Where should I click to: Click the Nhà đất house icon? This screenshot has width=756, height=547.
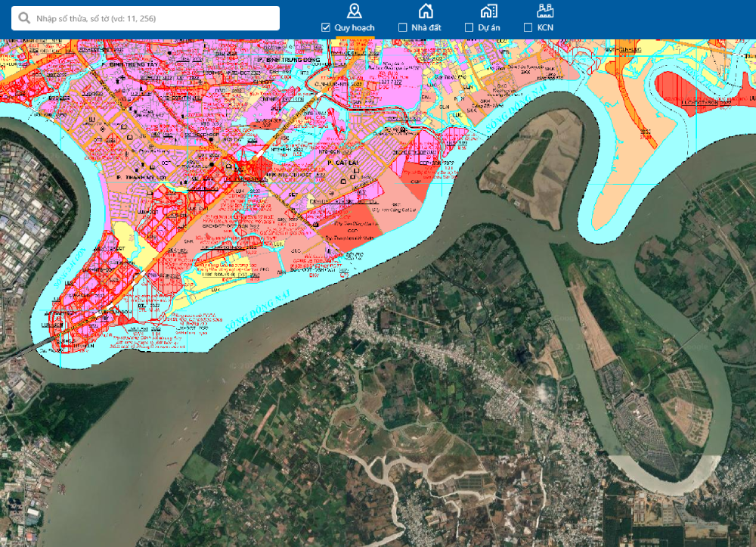pyautogui.click(x=426, y=11)
